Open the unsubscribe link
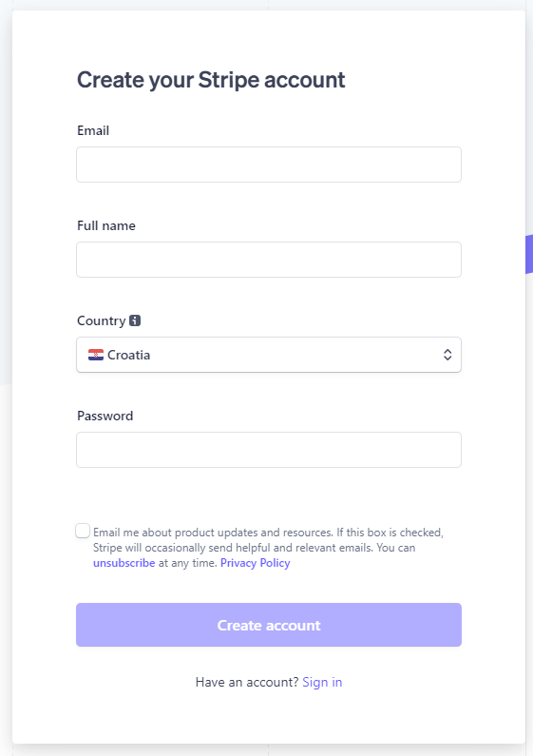Image resolution: width=533 pixels, height=756 pixels. (x=124, y=563)
